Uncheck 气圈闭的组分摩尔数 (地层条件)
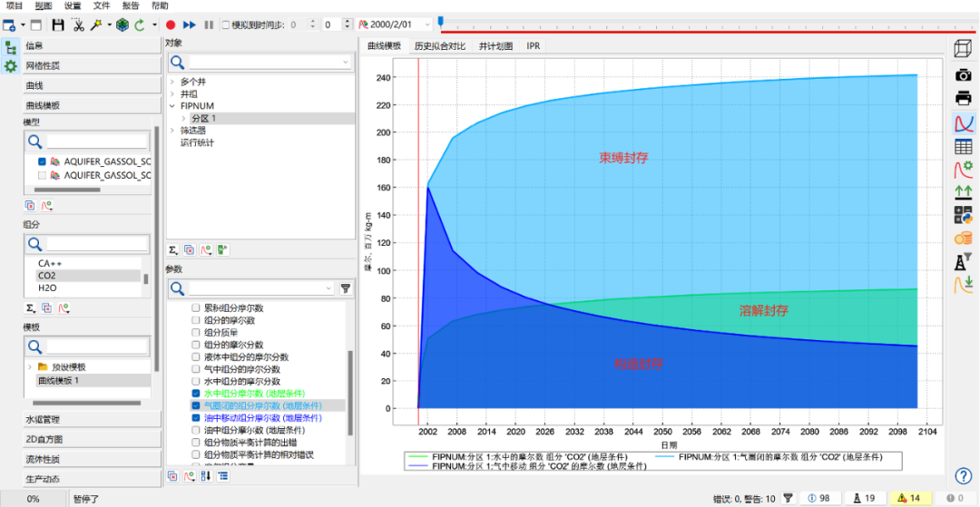980x507 pixels. click(x=196, y=405)
